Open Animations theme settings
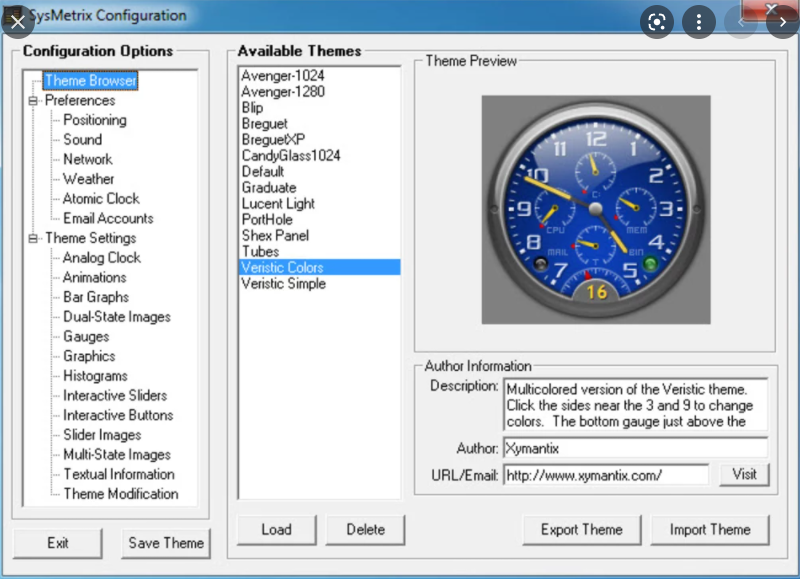 (95, 278)
